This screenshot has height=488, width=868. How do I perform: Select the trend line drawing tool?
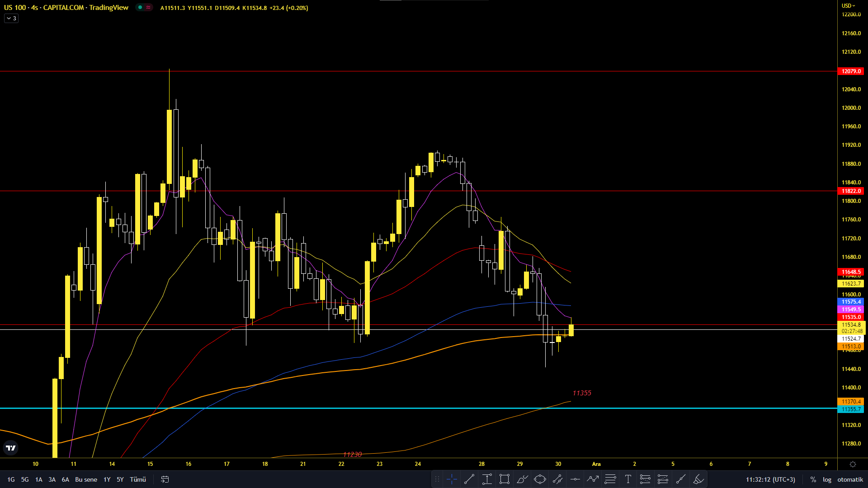point(469,479)
